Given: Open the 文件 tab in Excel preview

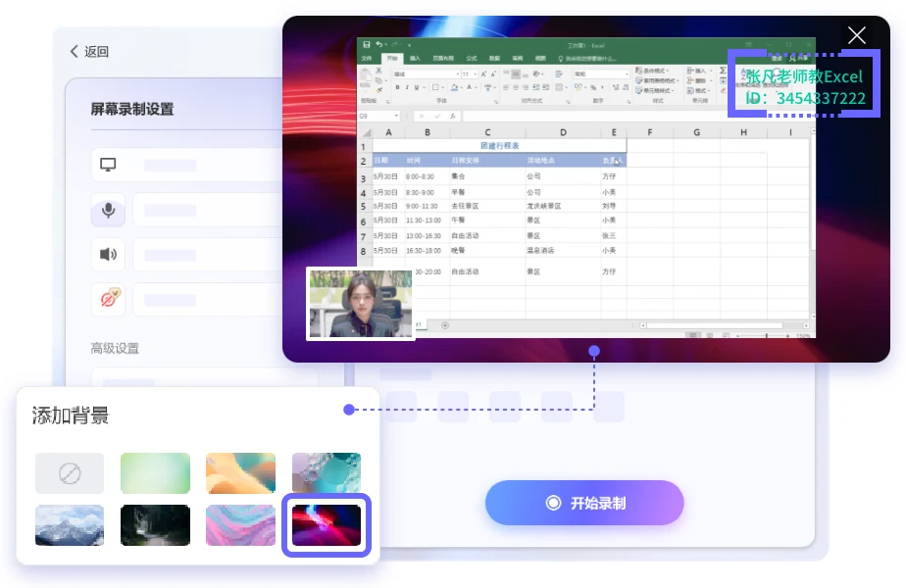Looking at the screenshot, I should pyautogui.click(x=367, y=59).
